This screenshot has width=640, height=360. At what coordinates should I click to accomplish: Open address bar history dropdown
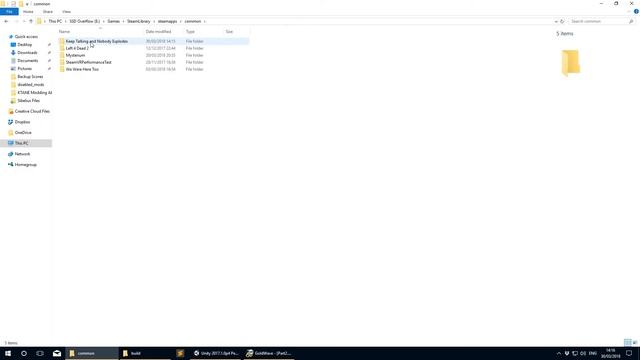[556, 21]
